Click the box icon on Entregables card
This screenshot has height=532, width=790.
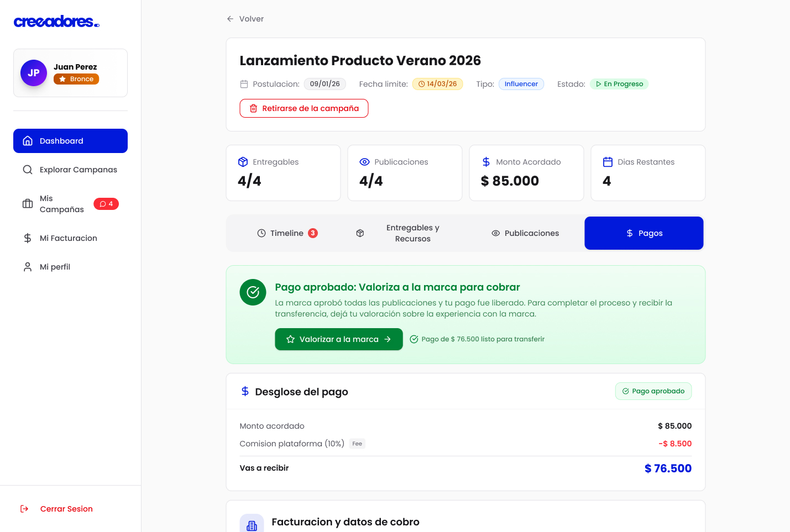click(243, 162)
